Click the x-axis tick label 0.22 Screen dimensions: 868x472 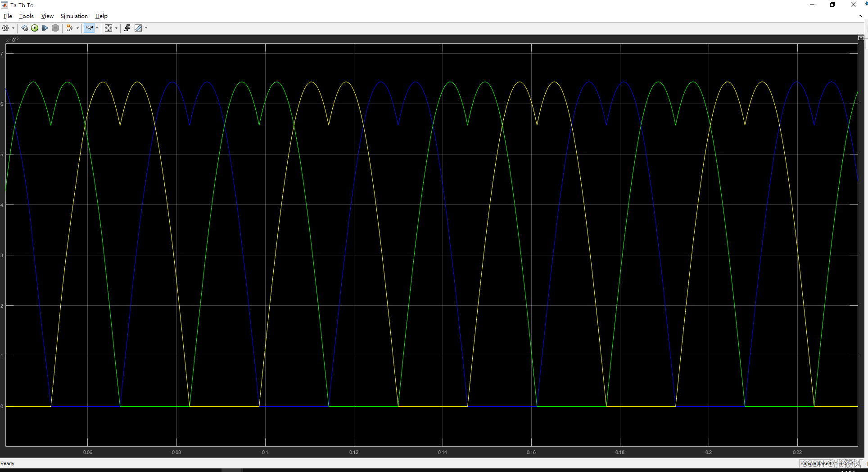click(797, 452)
